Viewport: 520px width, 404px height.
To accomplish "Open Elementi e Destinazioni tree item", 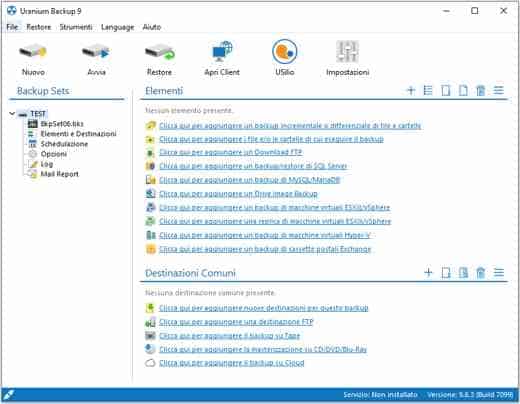I will [78, 134].
